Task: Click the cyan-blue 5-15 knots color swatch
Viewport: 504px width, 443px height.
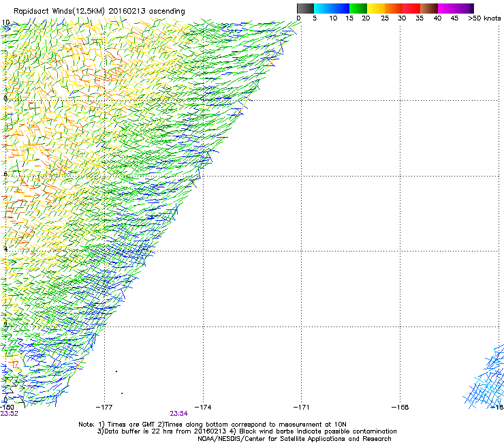Action: 332,8
